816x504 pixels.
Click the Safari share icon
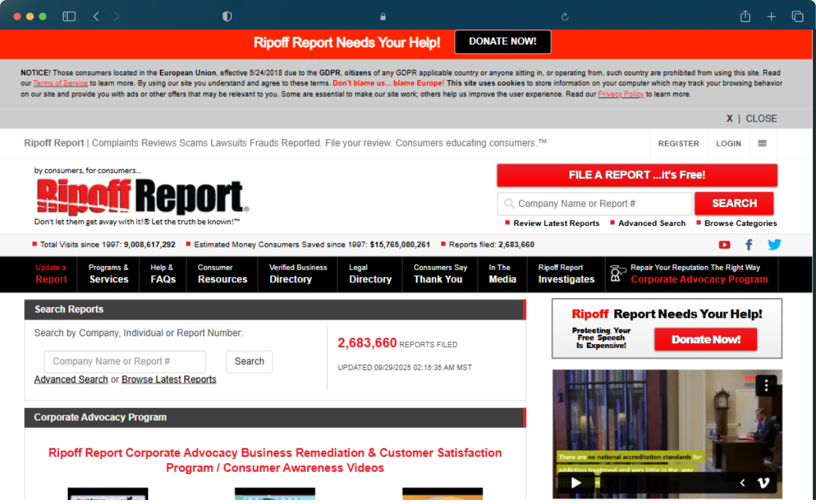click(745, 17)
